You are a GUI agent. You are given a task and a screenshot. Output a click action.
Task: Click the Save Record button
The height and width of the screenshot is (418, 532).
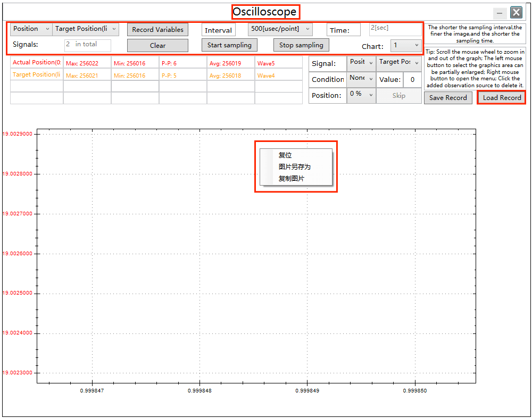(x=447, y=98)
